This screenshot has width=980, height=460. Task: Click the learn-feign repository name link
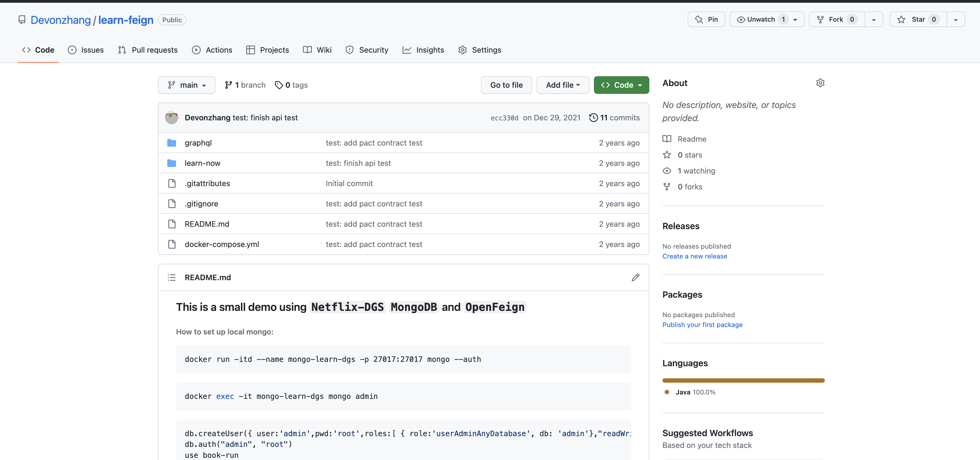[126, 20]
